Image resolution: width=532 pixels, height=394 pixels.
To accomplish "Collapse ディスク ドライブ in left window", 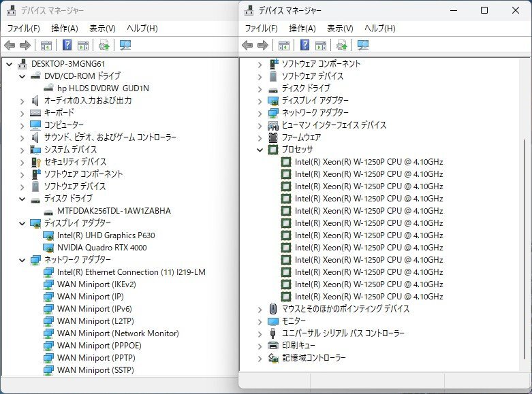I will click(22, 199).
